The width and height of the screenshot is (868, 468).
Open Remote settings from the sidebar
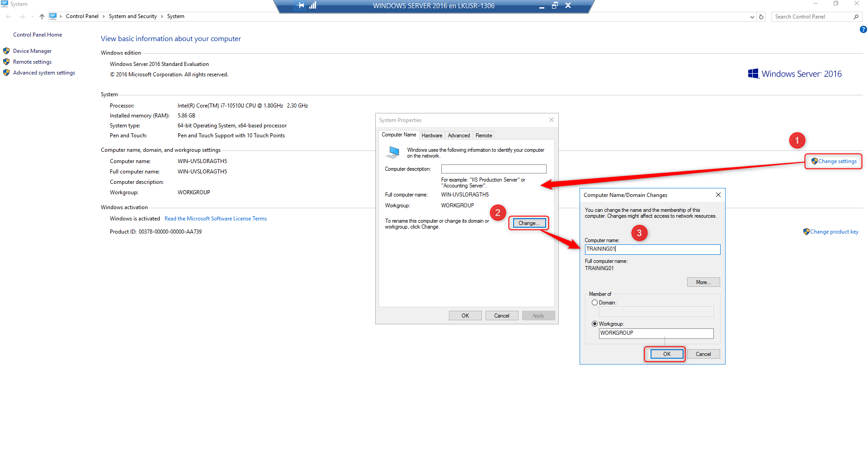[x=32, y=62]
